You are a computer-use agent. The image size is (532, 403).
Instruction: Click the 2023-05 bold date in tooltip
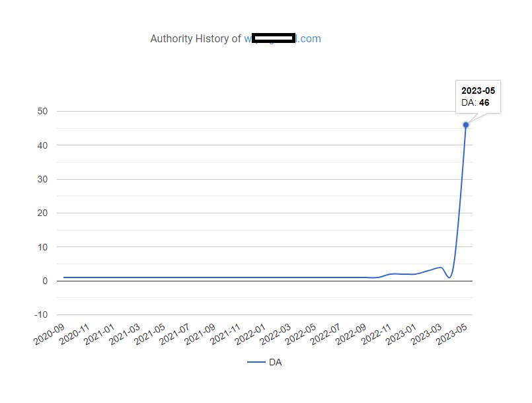click(x=478, y=91)
